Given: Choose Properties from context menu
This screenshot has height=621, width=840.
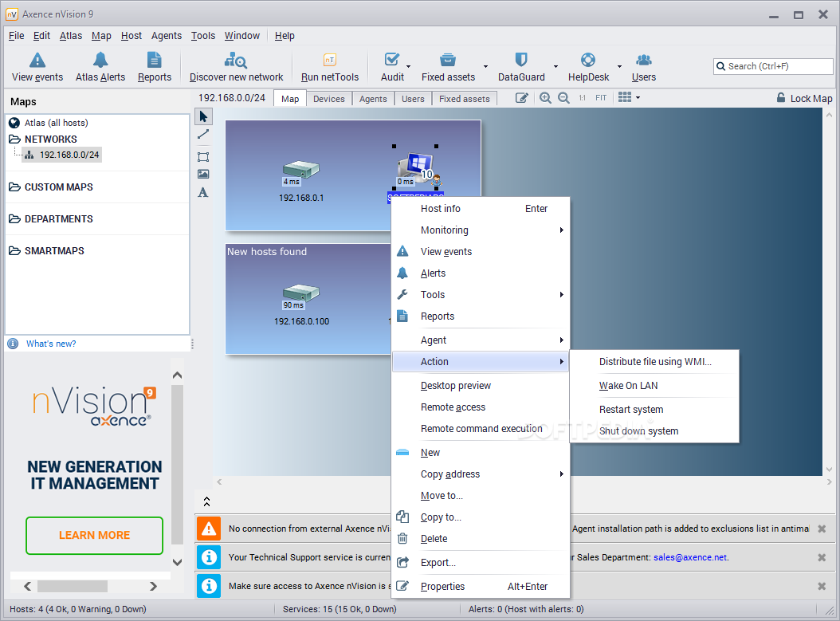Looking at the screenshot, I should click(x=481, y=587).
